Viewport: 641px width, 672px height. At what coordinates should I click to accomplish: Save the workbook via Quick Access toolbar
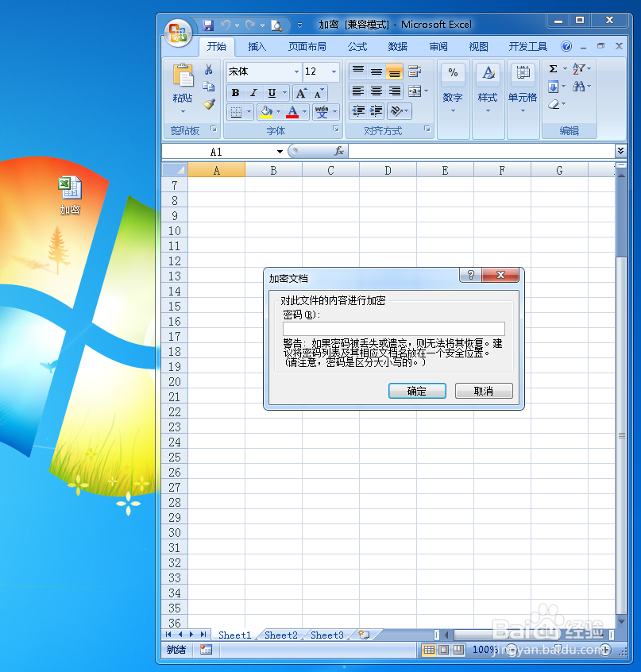[x=207, y=24]
